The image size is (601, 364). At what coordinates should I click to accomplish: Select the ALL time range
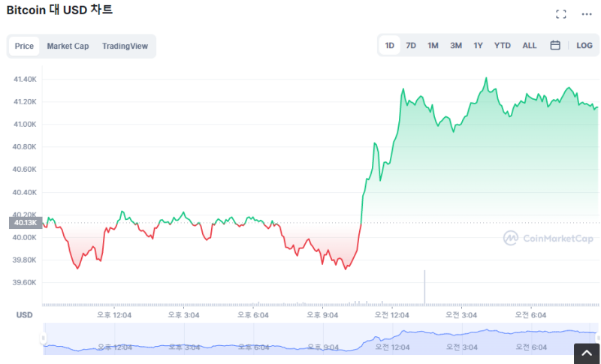coord(530,45)
